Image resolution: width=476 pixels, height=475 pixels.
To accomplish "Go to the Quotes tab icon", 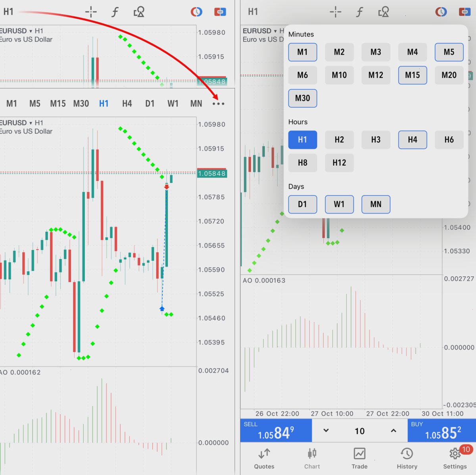I will pos(264,454).
